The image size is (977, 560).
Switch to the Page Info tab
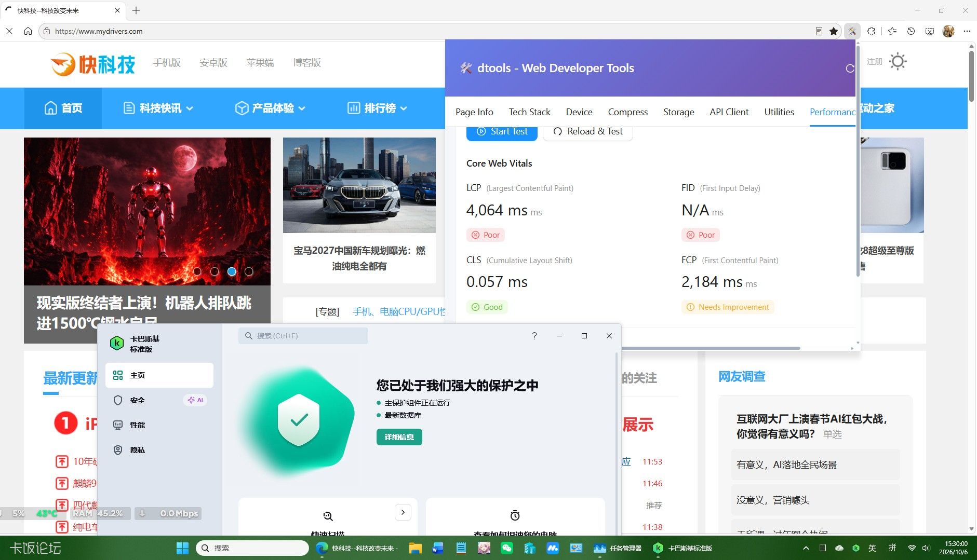474,112
